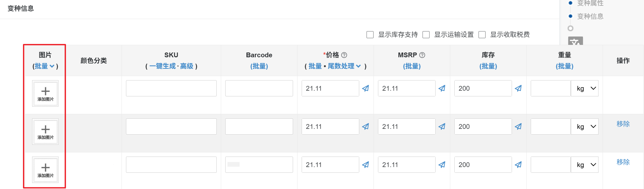
Task: Click the MSRP help question mark icon
Action: [x=422, y=55]
